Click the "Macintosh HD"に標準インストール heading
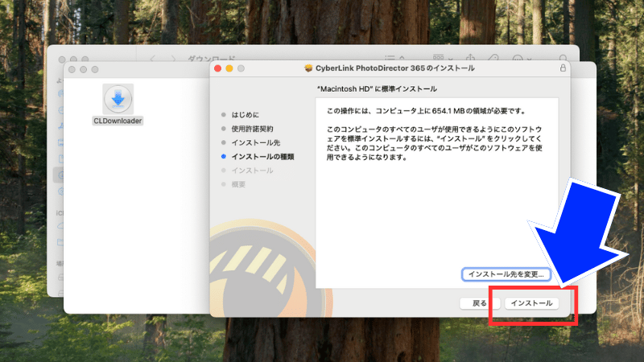 (x=377, y=88)
